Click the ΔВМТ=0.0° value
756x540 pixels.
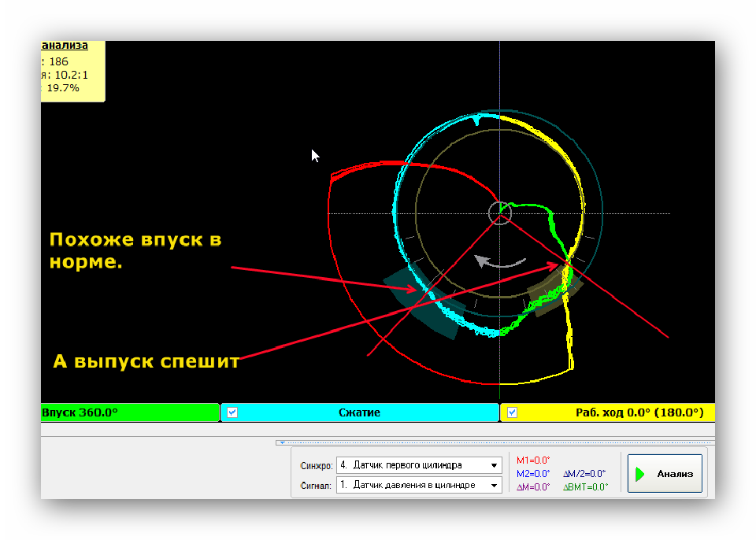(585, 487)
